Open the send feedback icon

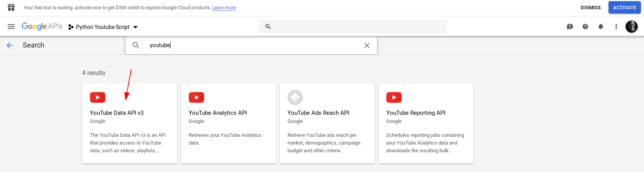pyautogui.click(x=570, y=27)
